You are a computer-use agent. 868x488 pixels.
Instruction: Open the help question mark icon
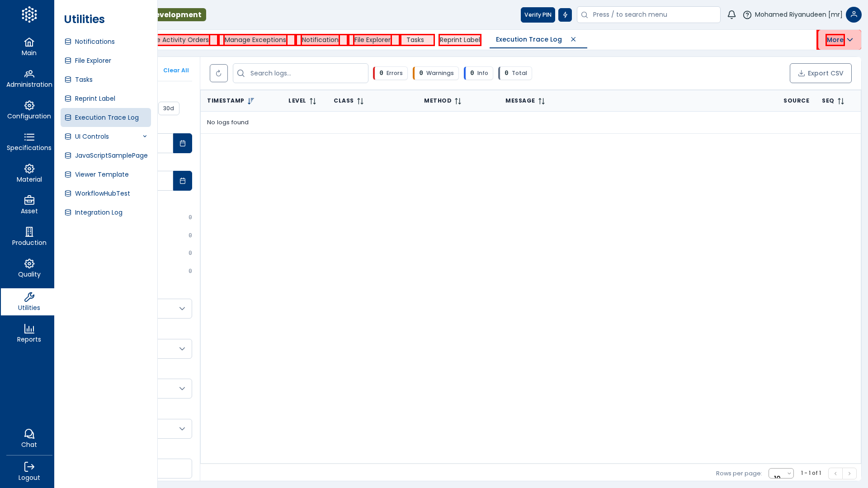[747, 15]
